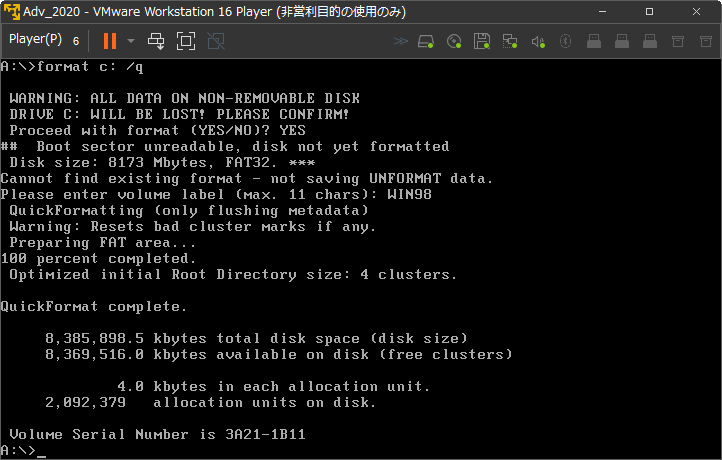
Task: Close the VMware Player window
Action: [x=696, y=12]
